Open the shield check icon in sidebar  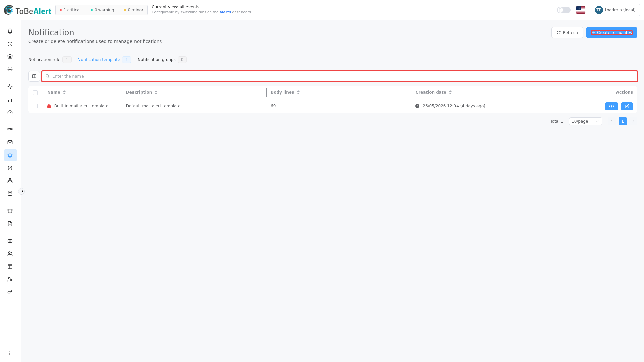point(10,168)
